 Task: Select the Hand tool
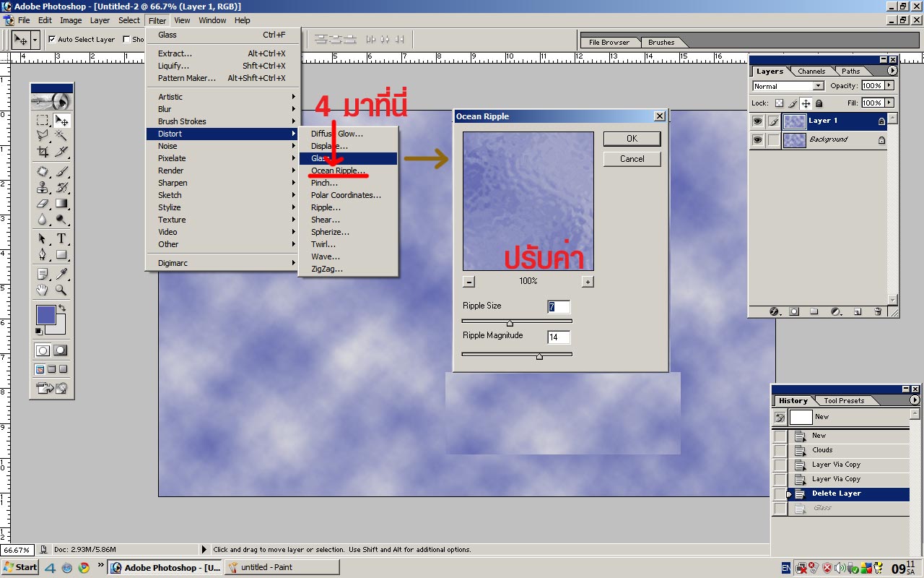click(x=43, y=290)
